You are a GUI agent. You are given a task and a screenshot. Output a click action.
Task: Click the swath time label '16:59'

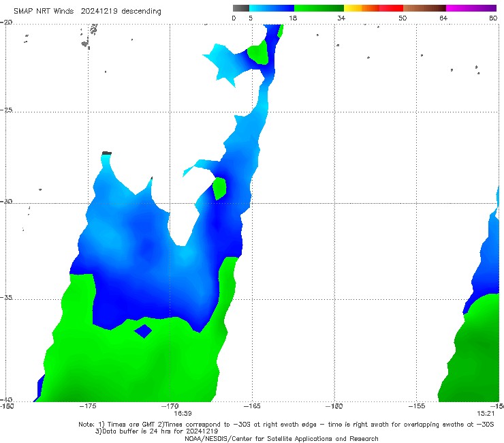tap(183, 414)
